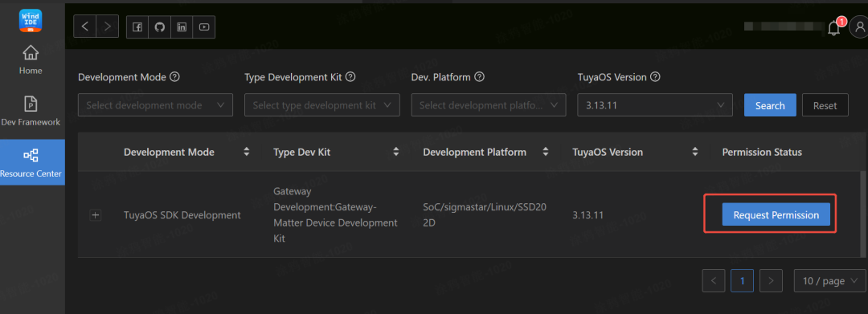
Task: Click the Wind IDE logo icon
Action: tap(30, 20)
